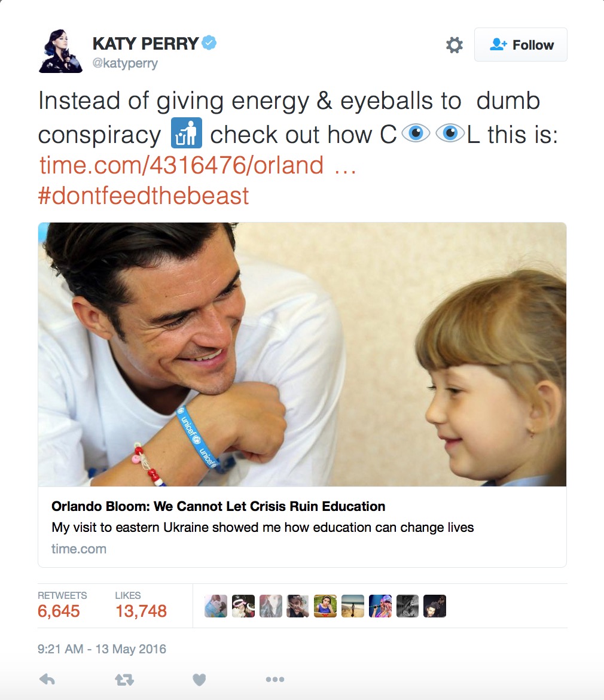
Task: Click the verified badge beside the name
Action: [209, 42]
